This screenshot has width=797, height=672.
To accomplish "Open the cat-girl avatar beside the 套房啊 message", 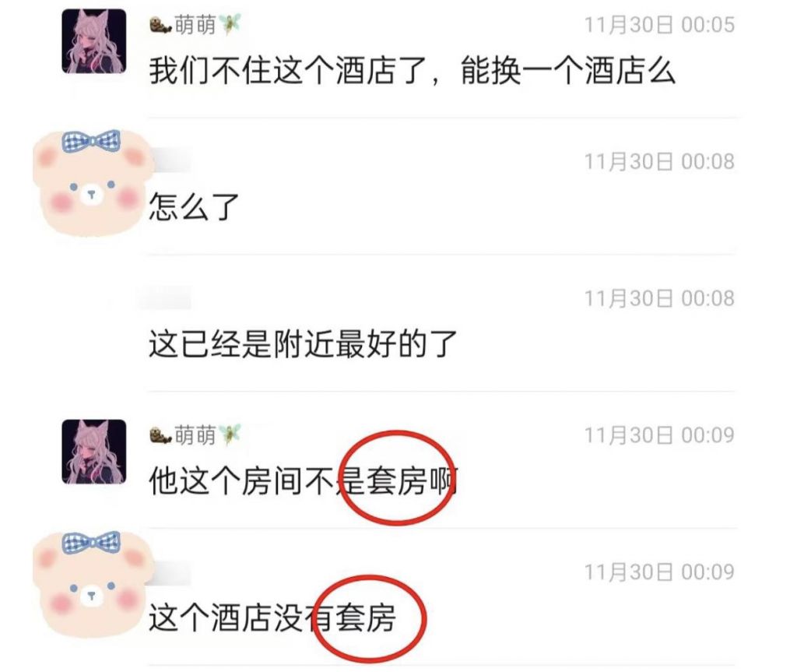I will point(94,452).
